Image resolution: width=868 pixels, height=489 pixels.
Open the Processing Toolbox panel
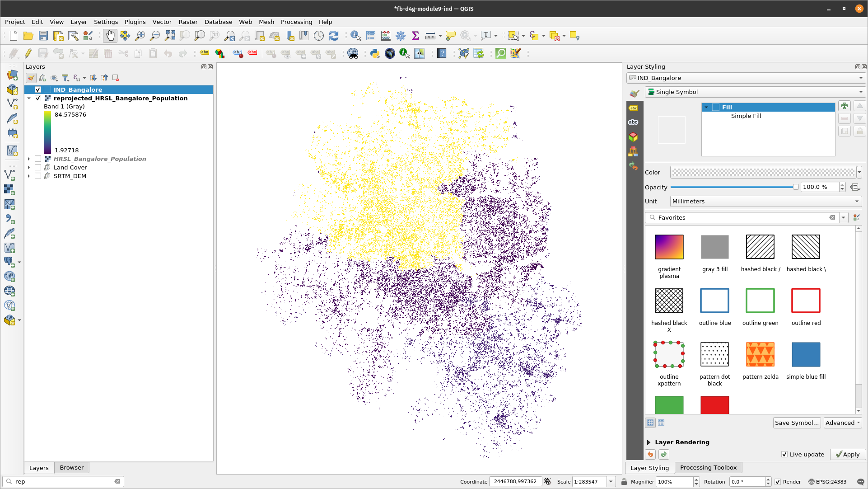tap(708, 467)
